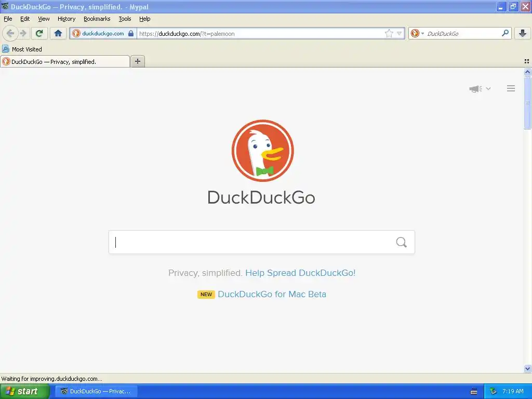Screen dimensions: 532x399
Task: Open the megaphone announcements icon
Action: pos(475,89)
